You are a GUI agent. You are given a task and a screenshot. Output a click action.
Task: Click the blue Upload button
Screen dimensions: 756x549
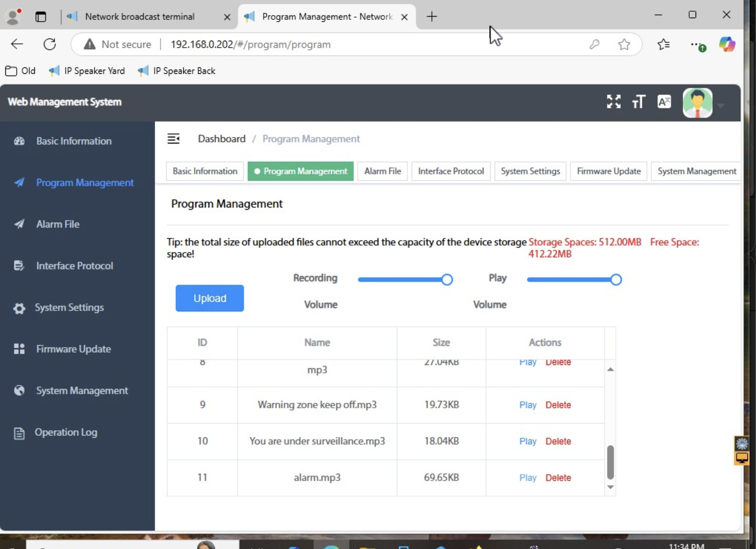pos(210,298)
